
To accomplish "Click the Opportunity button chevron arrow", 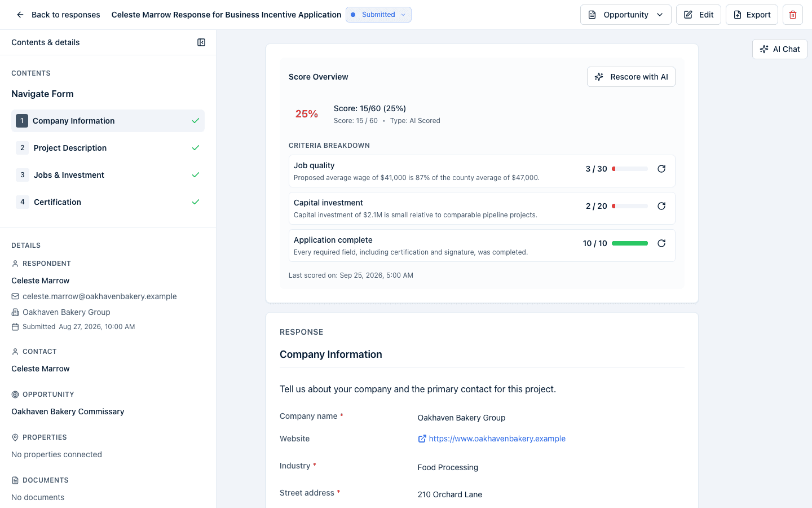I will coord(660,15).
